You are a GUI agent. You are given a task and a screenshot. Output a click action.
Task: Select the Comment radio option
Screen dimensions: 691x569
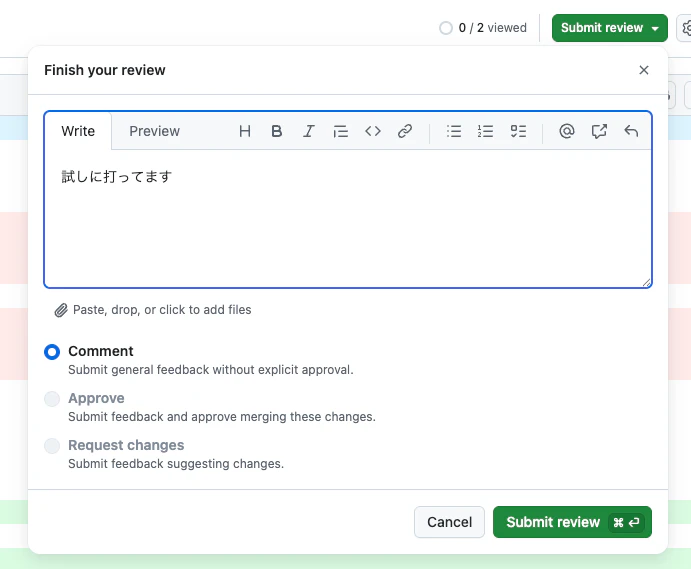point(52,352)
